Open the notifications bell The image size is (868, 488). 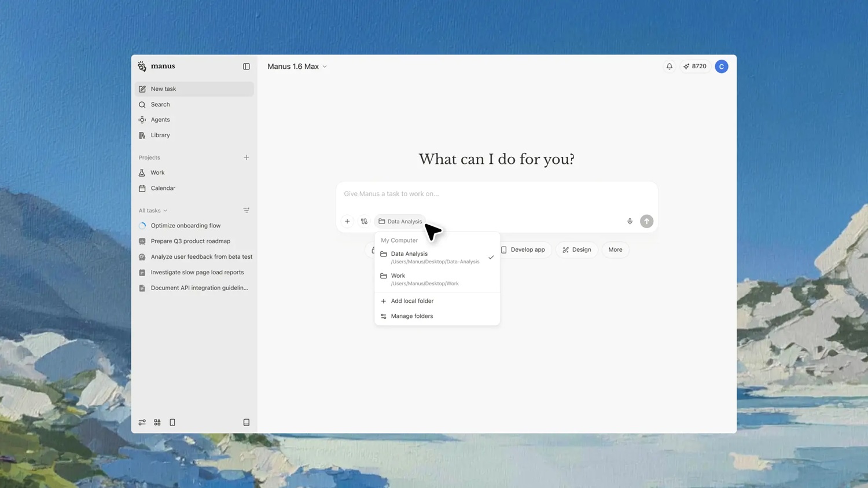[x=669, y=67]
